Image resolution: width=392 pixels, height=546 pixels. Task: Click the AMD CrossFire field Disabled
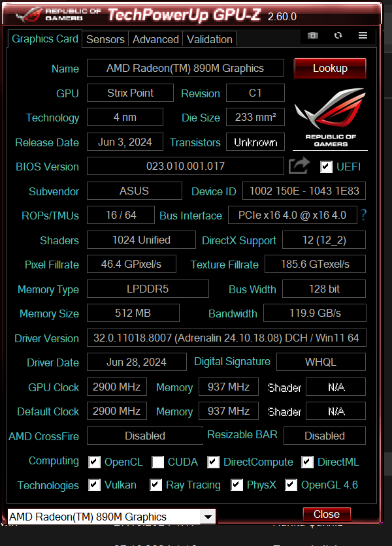[145, 436]
